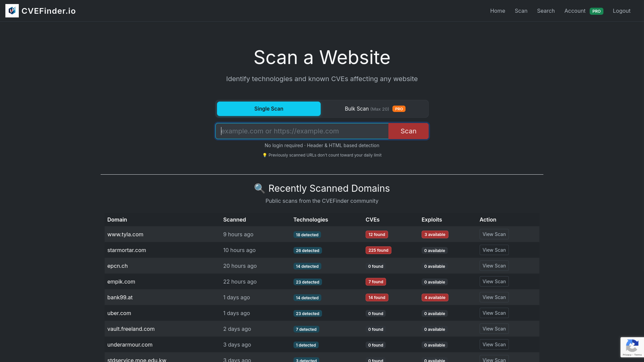Open View Scan for vault.freeland.com
644x362 pixels.
tap(494, 329)
